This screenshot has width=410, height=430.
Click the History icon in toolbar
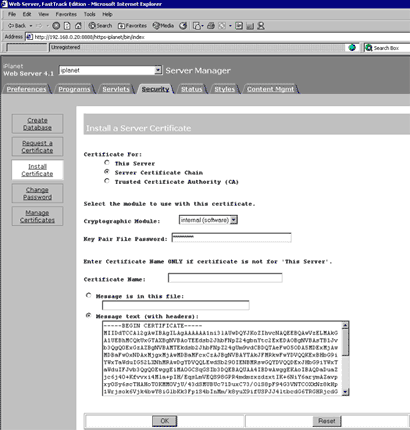(x=183, y=26)
